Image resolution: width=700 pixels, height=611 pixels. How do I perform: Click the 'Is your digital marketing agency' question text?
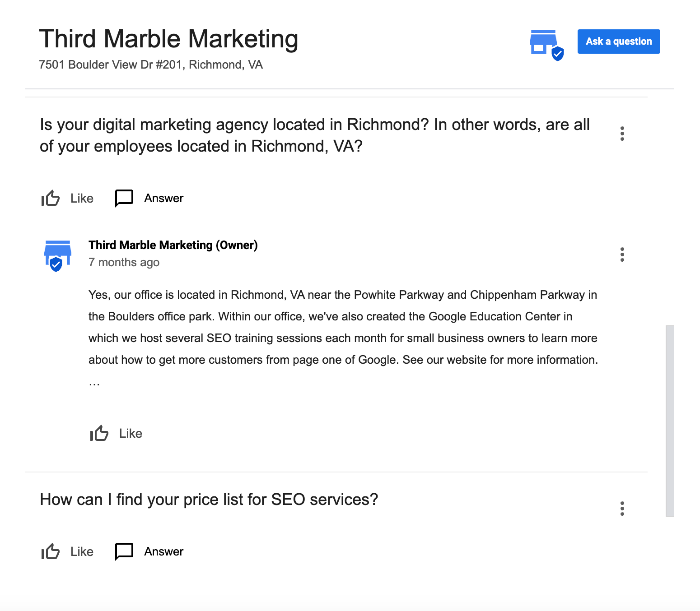pos(315,135)
